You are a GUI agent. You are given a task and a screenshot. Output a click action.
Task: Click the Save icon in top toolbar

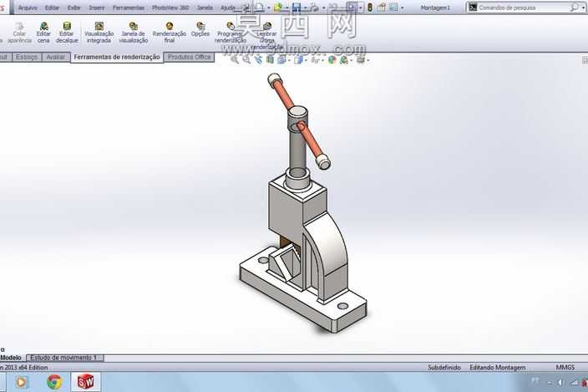297,8
